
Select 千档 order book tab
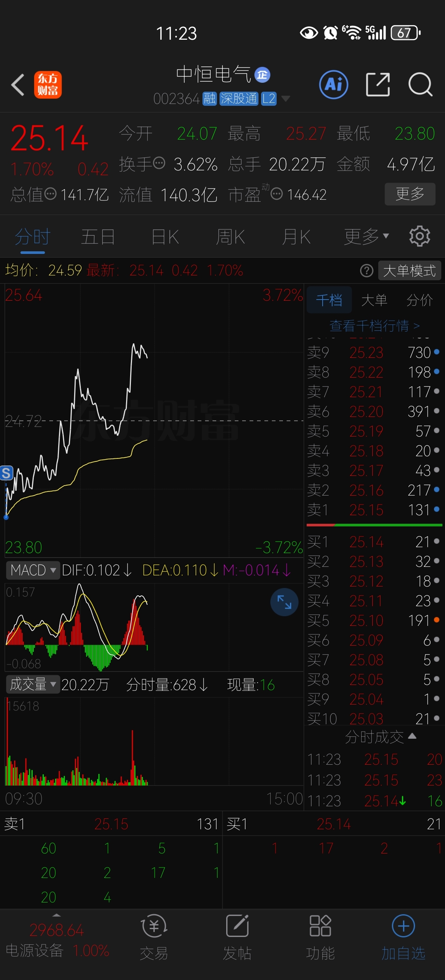tap(329, 300)
